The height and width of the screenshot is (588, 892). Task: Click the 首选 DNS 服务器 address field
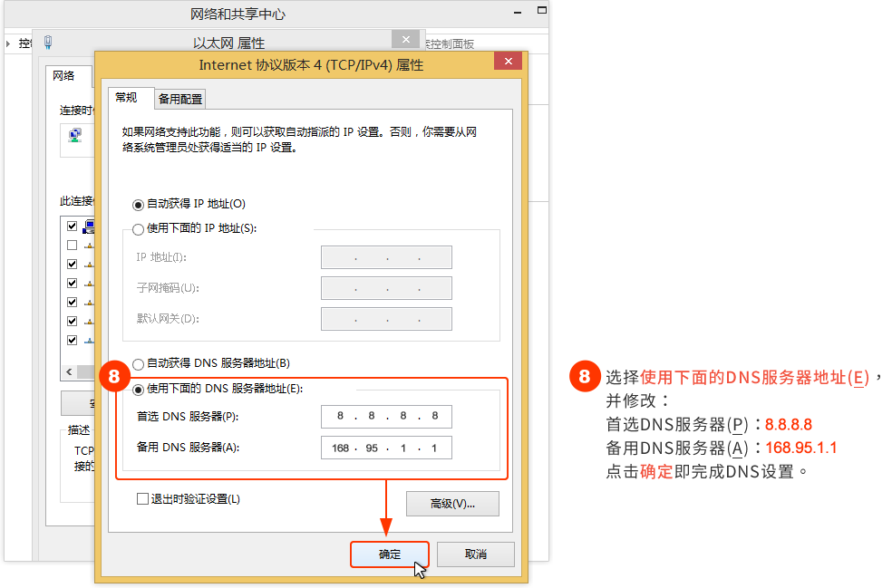pos(386,417)
